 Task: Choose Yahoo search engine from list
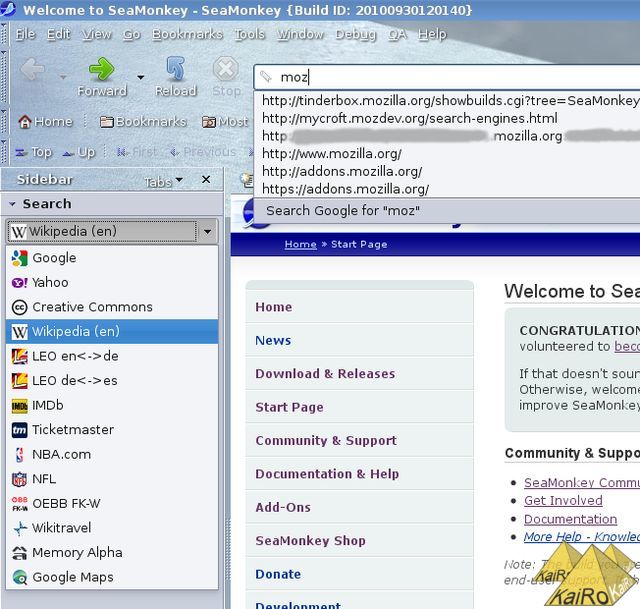pyautogui.click(x=112, y=282)
